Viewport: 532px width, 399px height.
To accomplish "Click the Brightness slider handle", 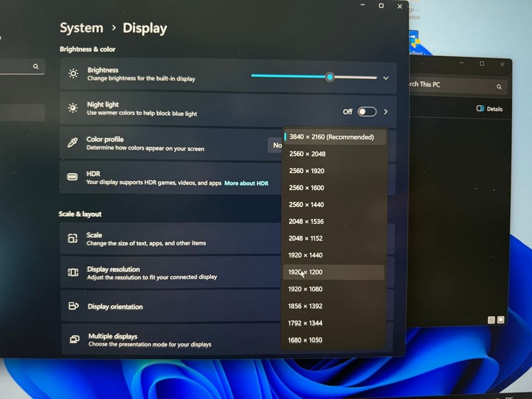I will (x=330, y=77).
